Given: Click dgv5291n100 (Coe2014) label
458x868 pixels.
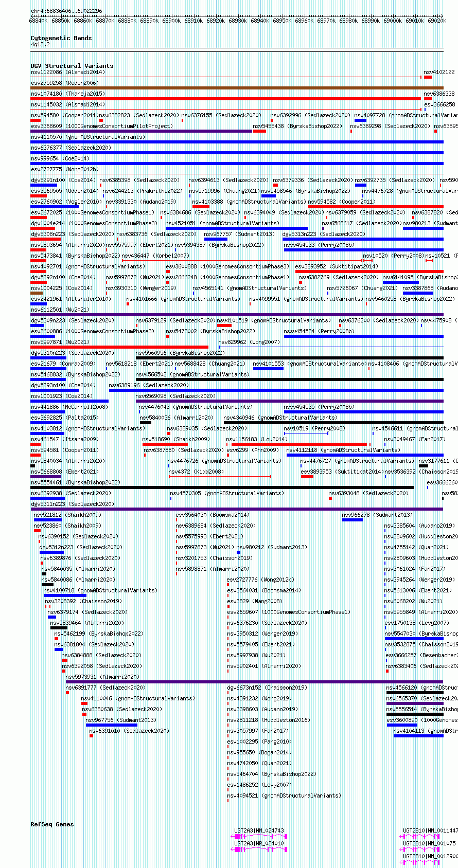Looking at the screenshot, I should coord(63,180).
